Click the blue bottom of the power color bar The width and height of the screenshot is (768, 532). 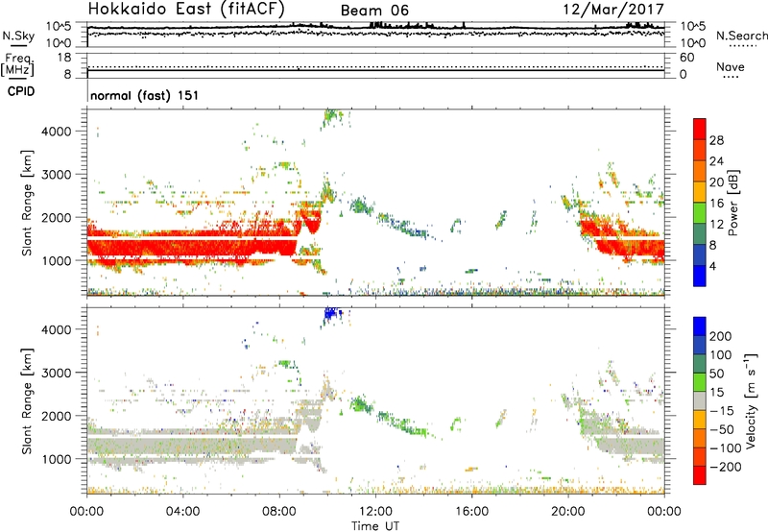click(700, 276)
